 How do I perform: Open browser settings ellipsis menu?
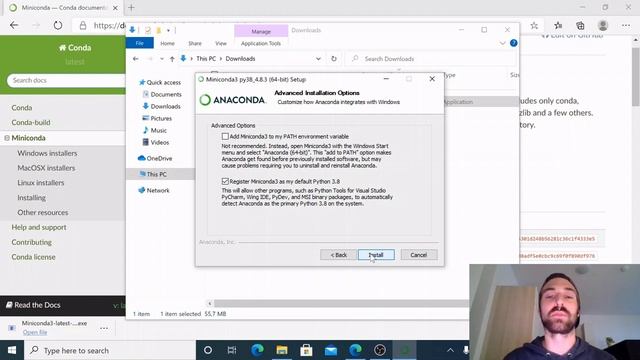tap(626, 25)
